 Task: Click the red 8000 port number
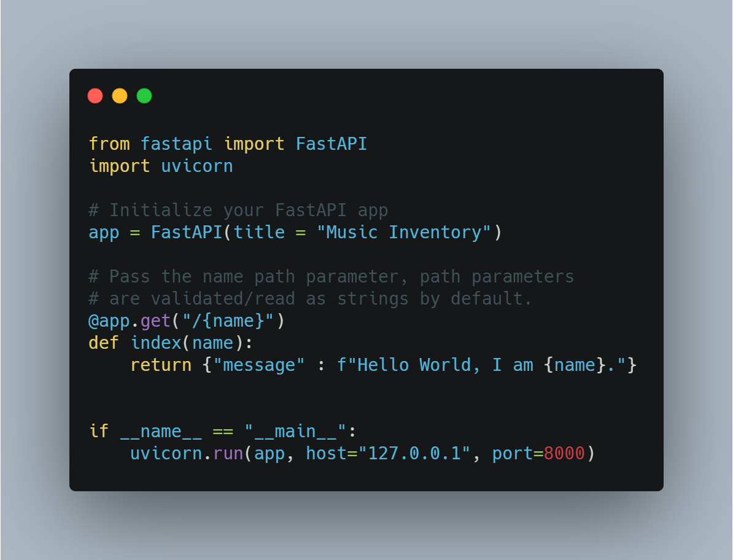coord(564,453)
